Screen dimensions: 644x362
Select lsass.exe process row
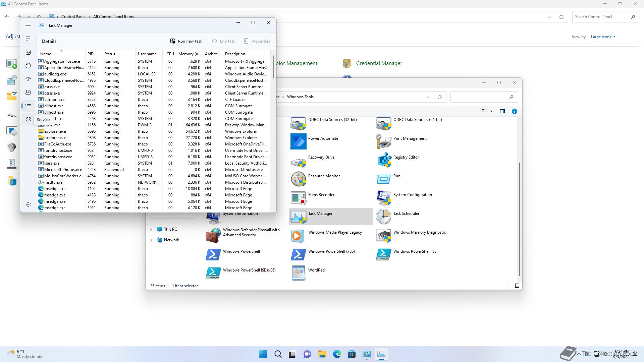tap(154, 163)
